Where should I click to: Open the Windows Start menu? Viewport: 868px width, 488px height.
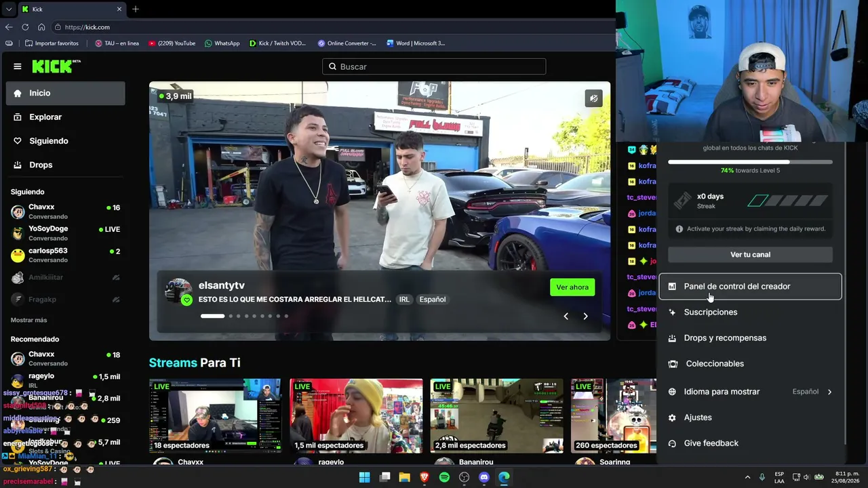(365, 477)
